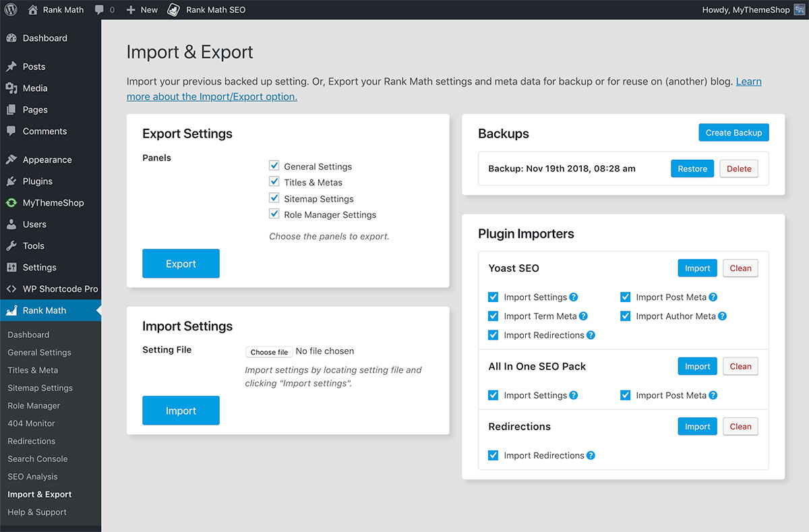This screenshot has height=532, width=809.
Task: Toggle the Sitemap Settings checkbox
Action: point(274,198)
